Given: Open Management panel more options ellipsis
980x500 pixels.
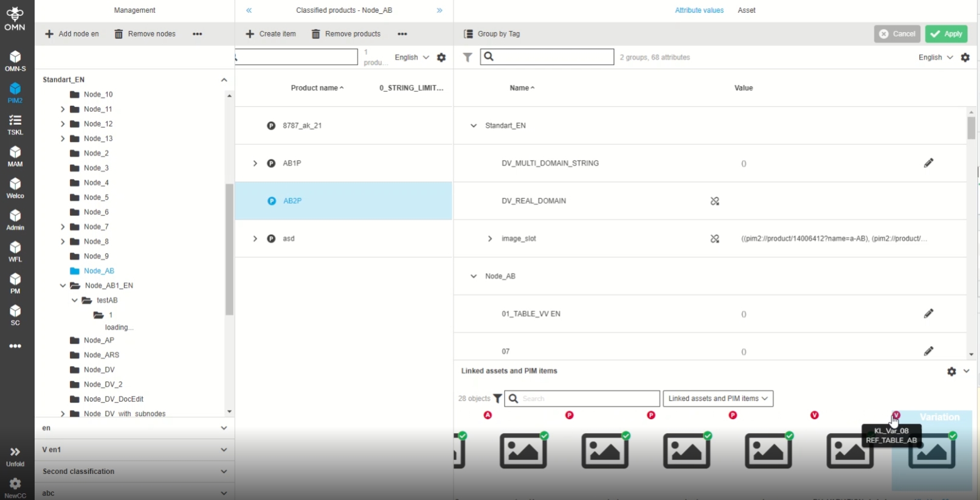Looking at the screenshot, I should (x=198, y=34).
